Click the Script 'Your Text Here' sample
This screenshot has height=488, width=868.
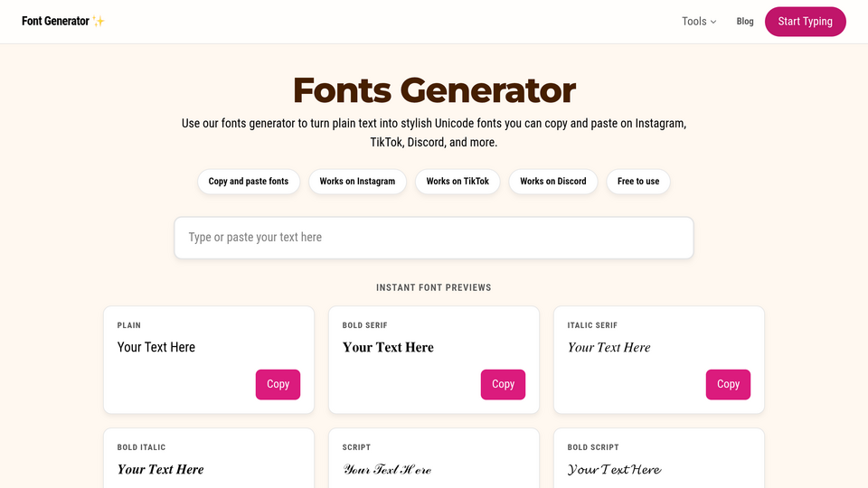387,469
